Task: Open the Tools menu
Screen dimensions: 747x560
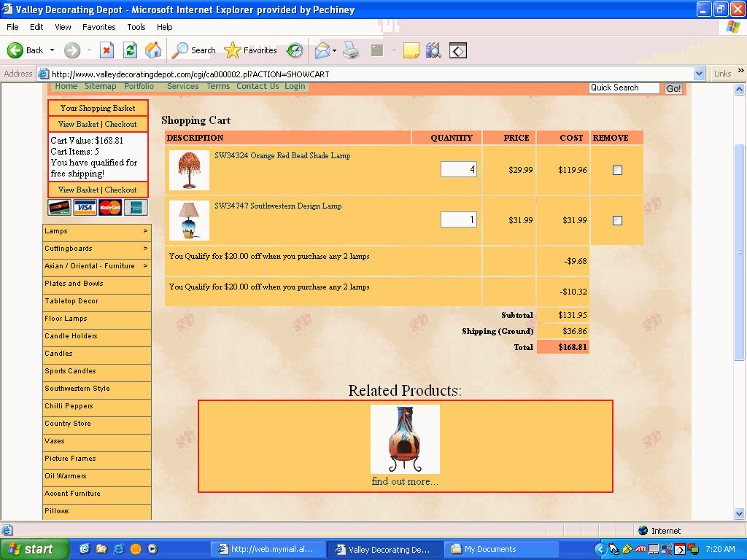Action: [136, 27]
